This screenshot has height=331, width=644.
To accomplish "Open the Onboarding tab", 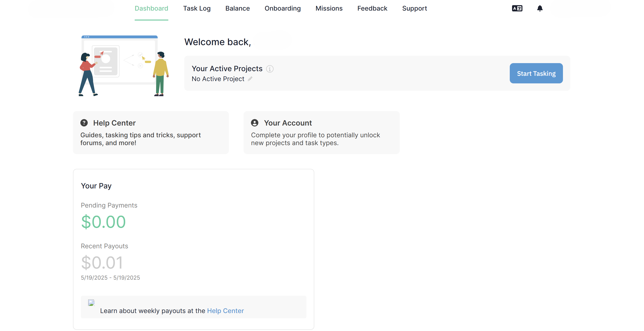I will (283, 8).
